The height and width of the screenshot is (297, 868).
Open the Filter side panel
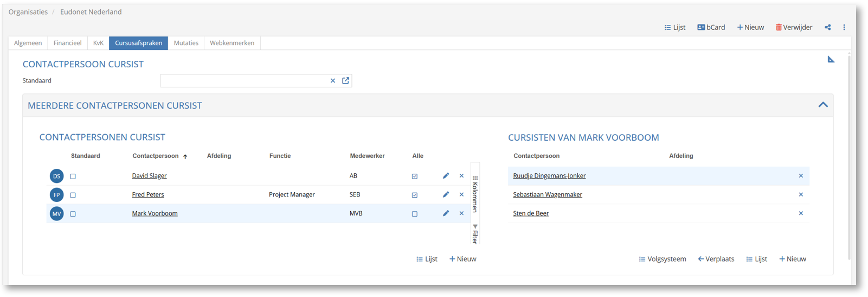pos(475,234)
